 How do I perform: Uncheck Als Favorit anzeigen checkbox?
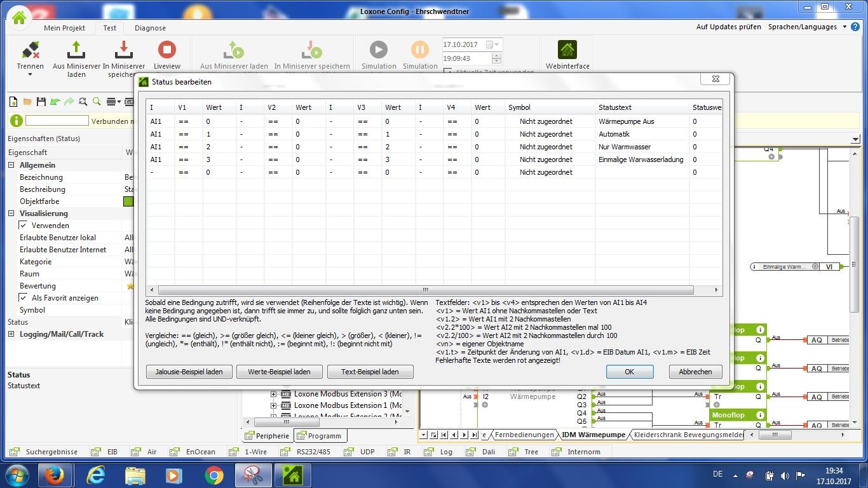tap(24, 298)
